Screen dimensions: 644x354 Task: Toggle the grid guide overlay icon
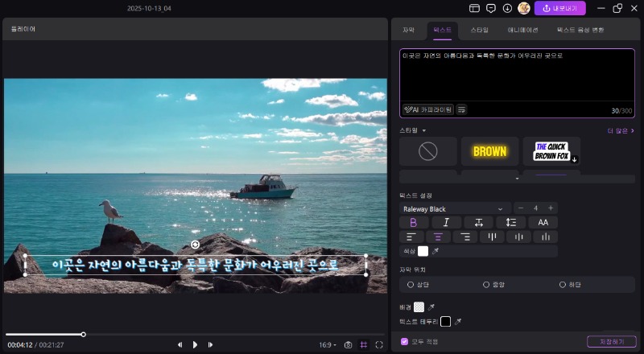(364, 344)
